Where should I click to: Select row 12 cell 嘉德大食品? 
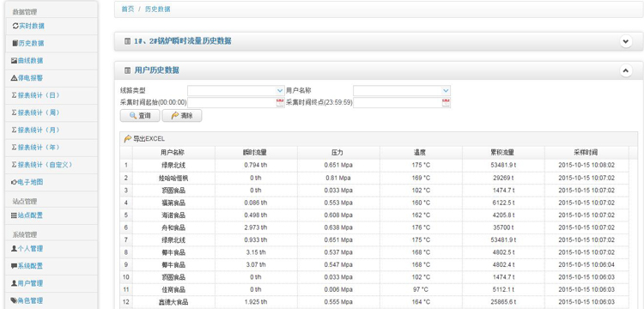173,301
